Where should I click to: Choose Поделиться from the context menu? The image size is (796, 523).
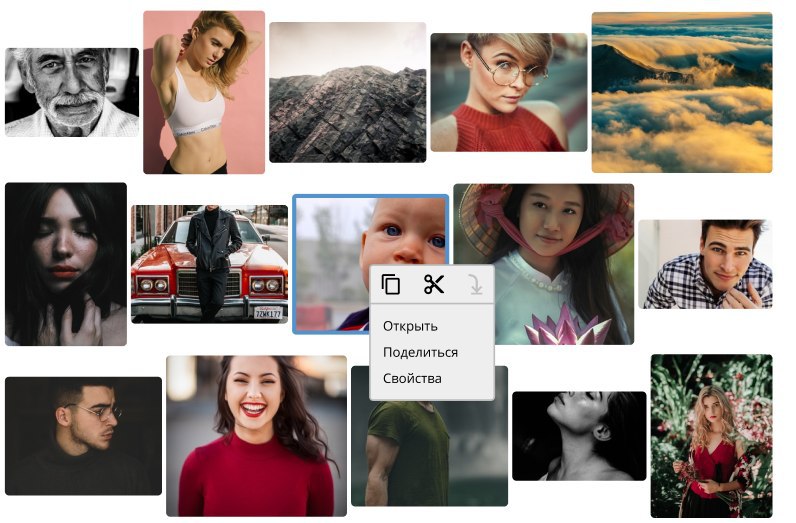(420, 352)
